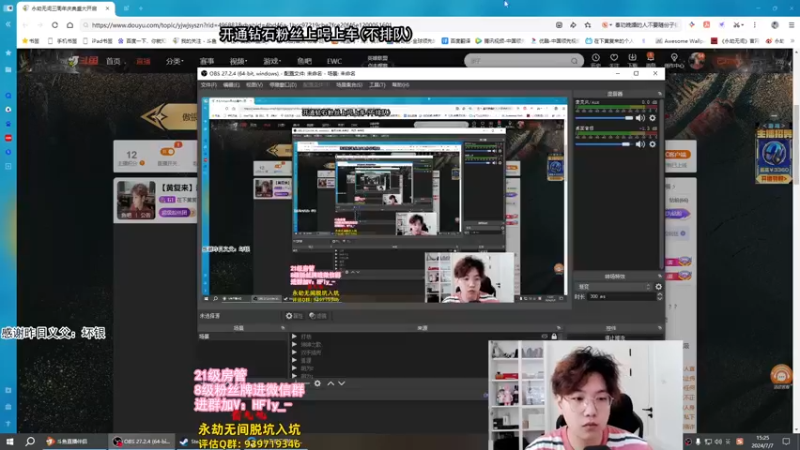The image size is (800, 450).
Task: Open OBS 场景集合(S) menu
Action: pyautogui.click(x=349, y=85)
